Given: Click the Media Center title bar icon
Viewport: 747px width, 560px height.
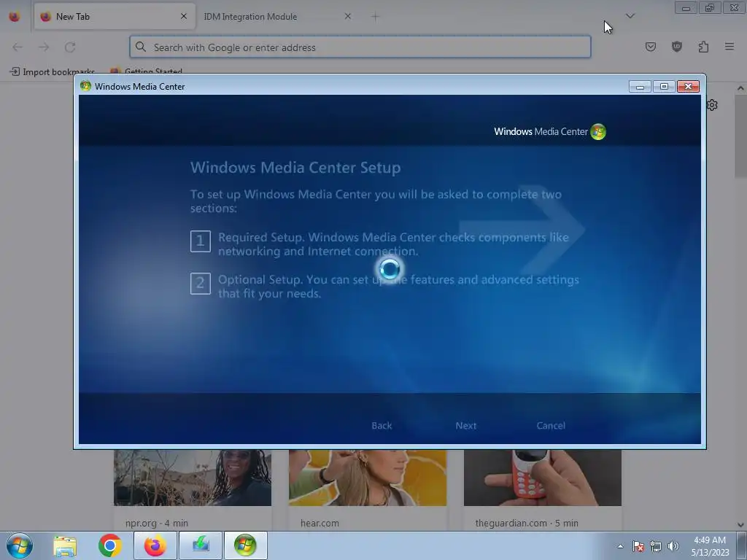Looking at the screenshot, I should [x=86, y=86].
